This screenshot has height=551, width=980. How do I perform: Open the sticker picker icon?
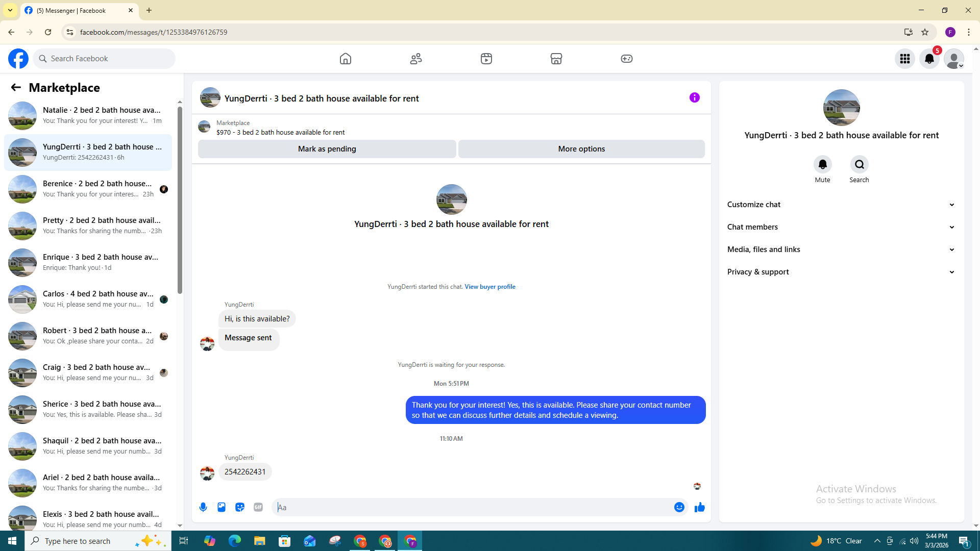coord(240,507)
